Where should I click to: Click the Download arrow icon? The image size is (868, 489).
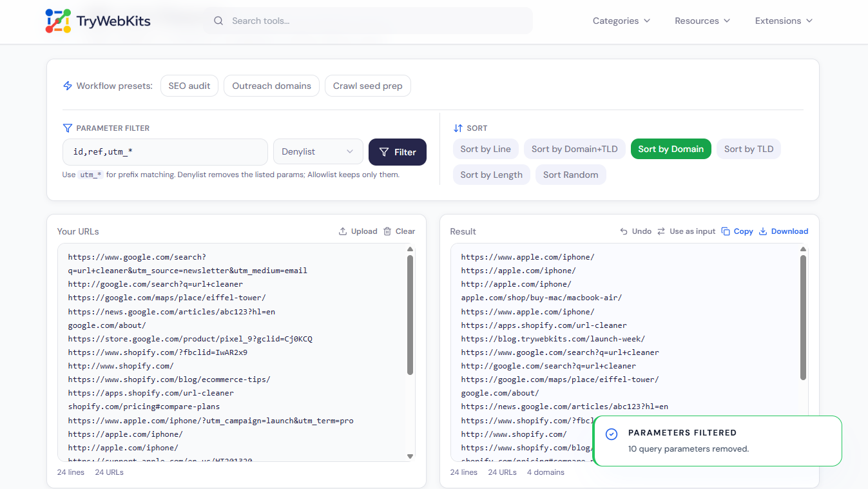click(x=763, y=231)
